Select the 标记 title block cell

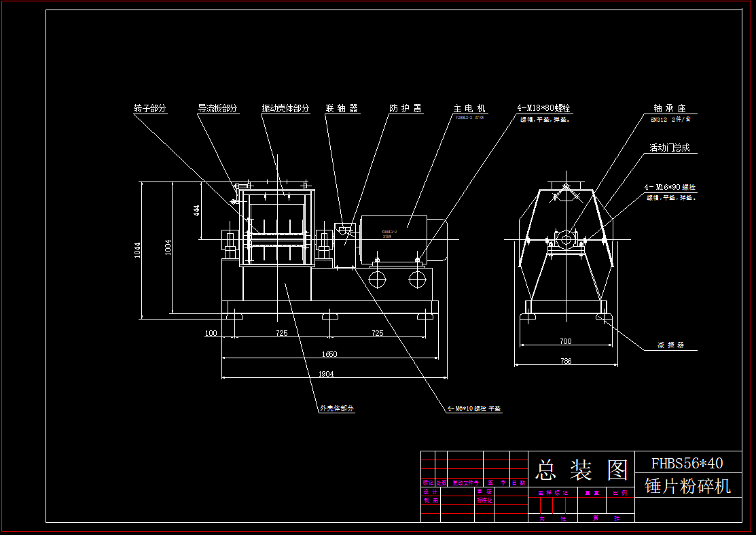(x=428, y=483)
